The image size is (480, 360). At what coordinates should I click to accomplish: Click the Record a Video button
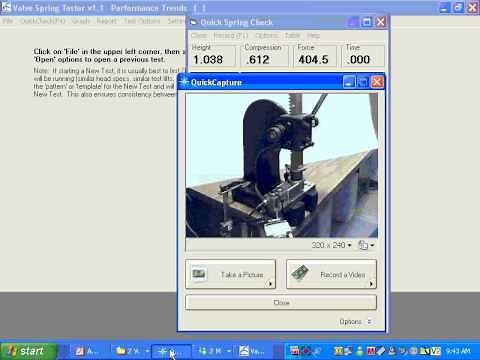coord(331,274)
